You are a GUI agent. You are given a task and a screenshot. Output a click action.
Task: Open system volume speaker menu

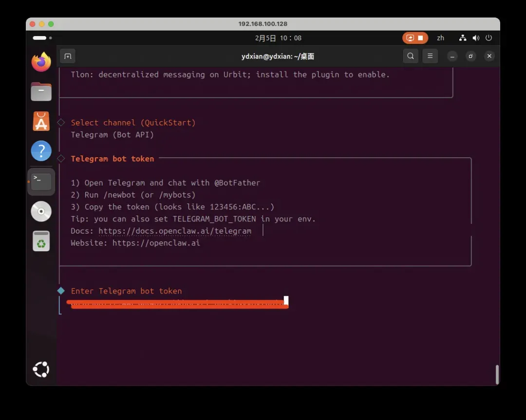click(476, 38)
